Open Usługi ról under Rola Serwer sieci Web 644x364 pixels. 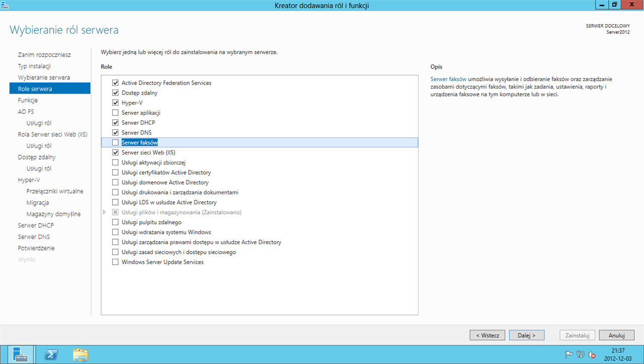pos(39,145)
